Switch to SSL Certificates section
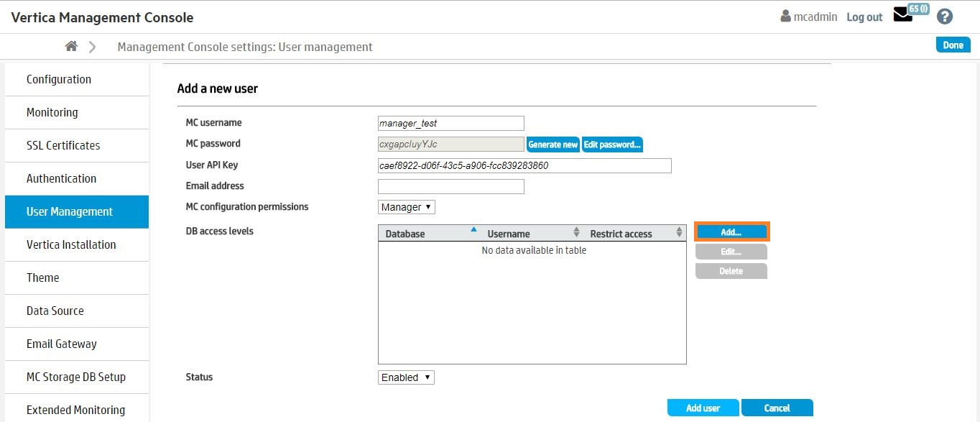The width and height of the screenshot is (980, 422). point(63,145)
